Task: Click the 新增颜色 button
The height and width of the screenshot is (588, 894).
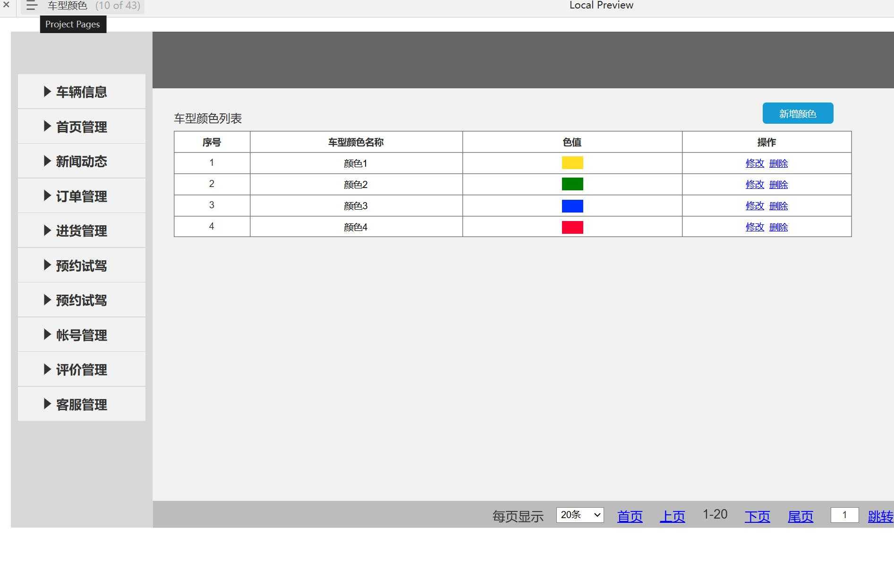Action: tap(797, 113)
